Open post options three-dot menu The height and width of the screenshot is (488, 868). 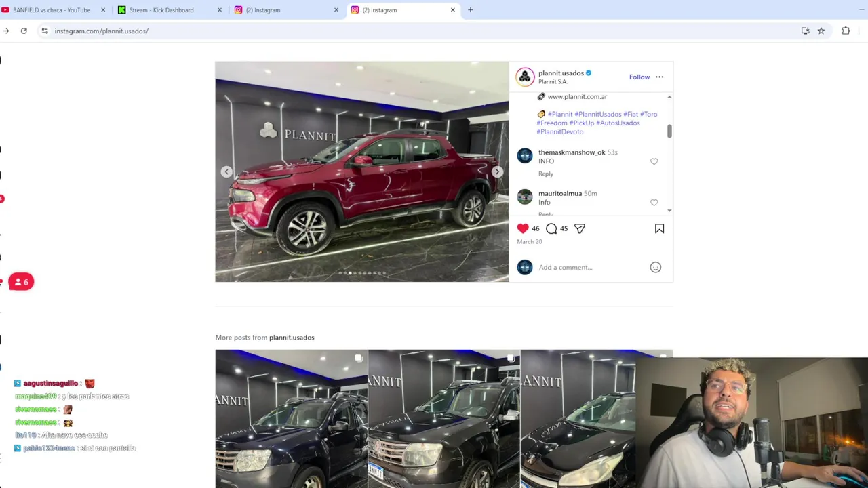(659, 77)
